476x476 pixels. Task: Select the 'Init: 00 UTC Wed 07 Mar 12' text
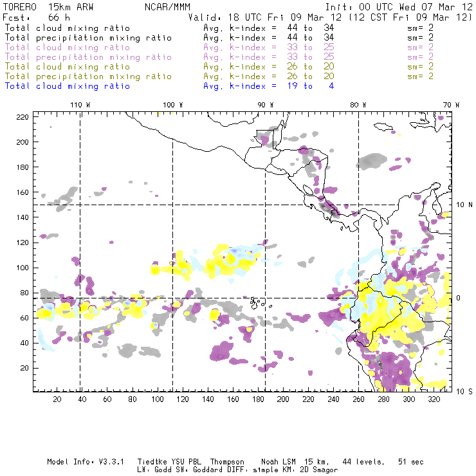[x=399, y=6]
